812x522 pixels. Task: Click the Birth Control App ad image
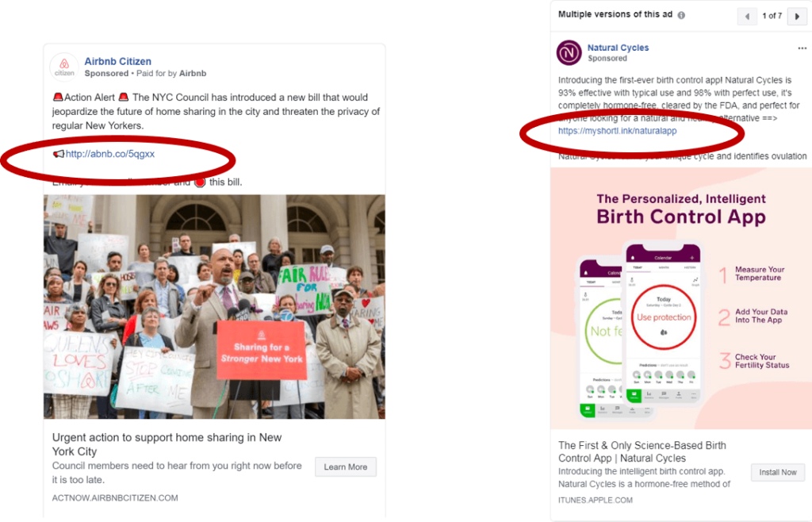681,298
